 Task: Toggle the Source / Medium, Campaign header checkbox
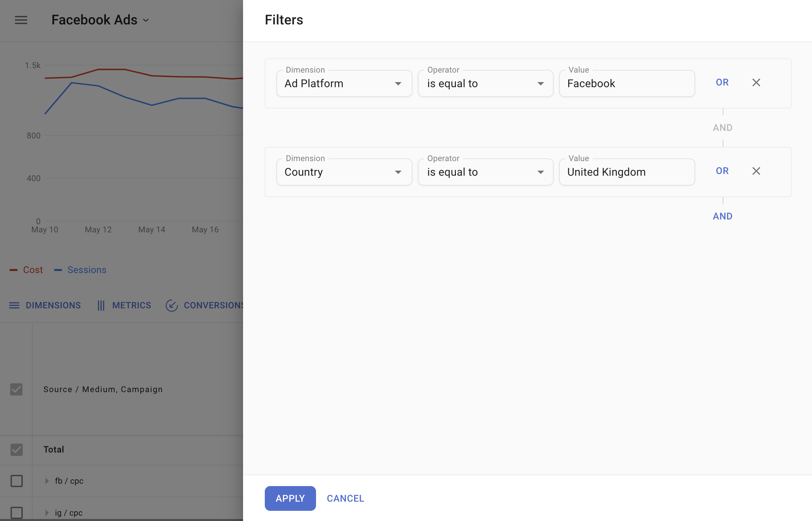[x=16, y=389]
